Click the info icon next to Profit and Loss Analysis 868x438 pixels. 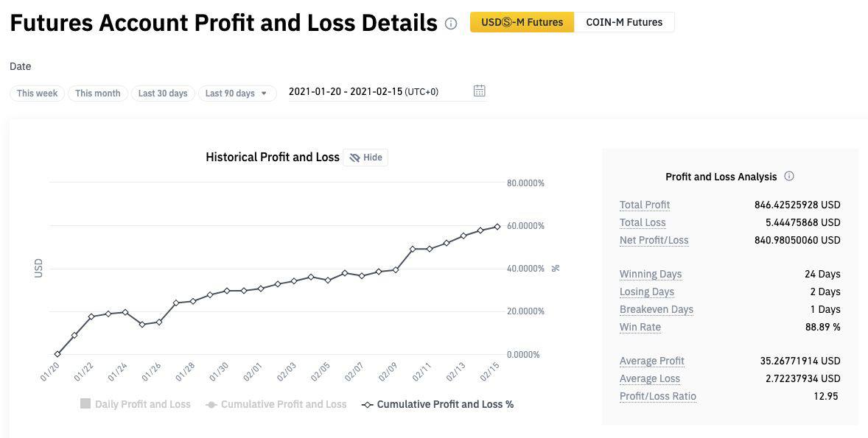click(x=789, y=177)
